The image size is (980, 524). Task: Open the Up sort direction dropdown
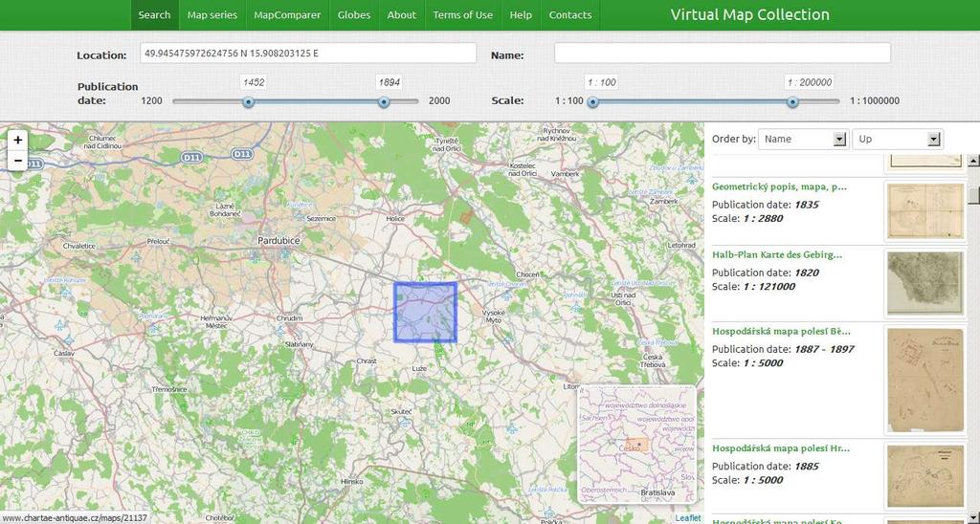tap(898, 140)
